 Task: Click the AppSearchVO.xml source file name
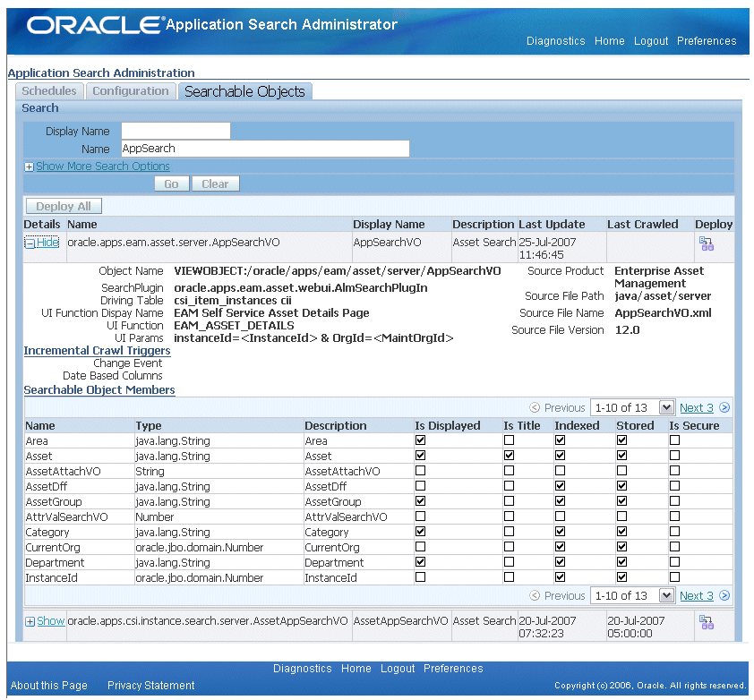click(x=664, y=313)
